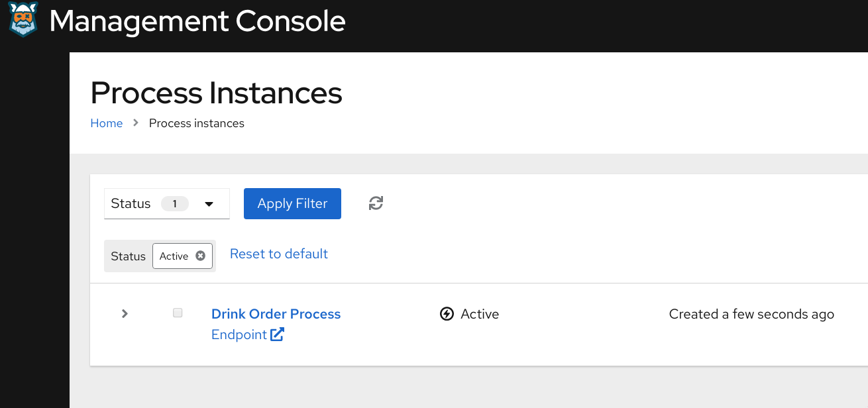Refresh the process instances list

(x=376, y=203)
